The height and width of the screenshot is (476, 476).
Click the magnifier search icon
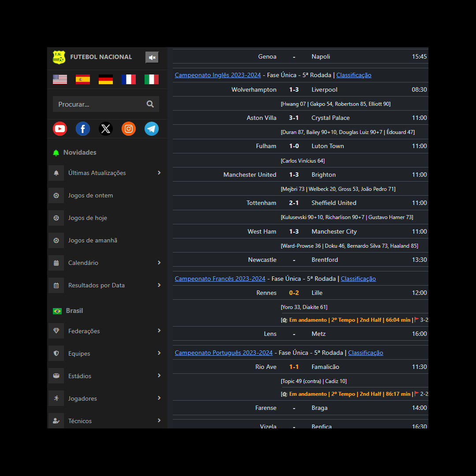(x=150, y=104)
